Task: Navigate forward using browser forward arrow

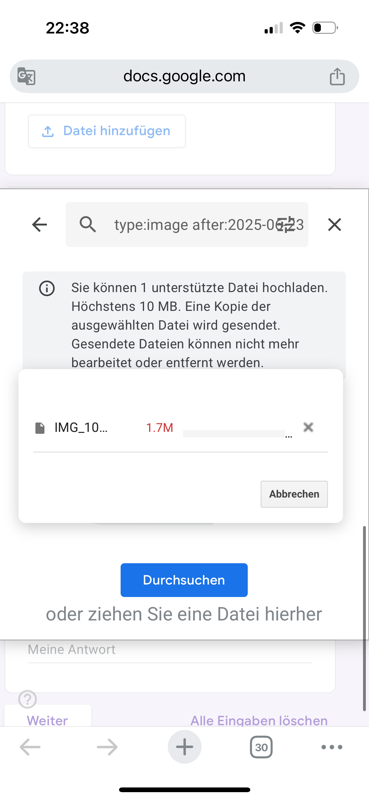Action: tap(107, 747)
